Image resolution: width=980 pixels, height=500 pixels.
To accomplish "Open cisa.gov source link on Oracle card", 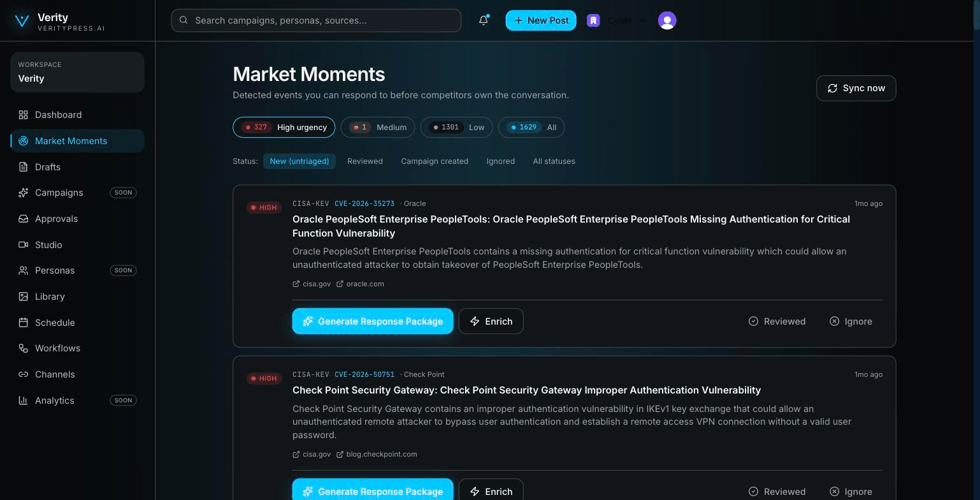I will (312, 284).
